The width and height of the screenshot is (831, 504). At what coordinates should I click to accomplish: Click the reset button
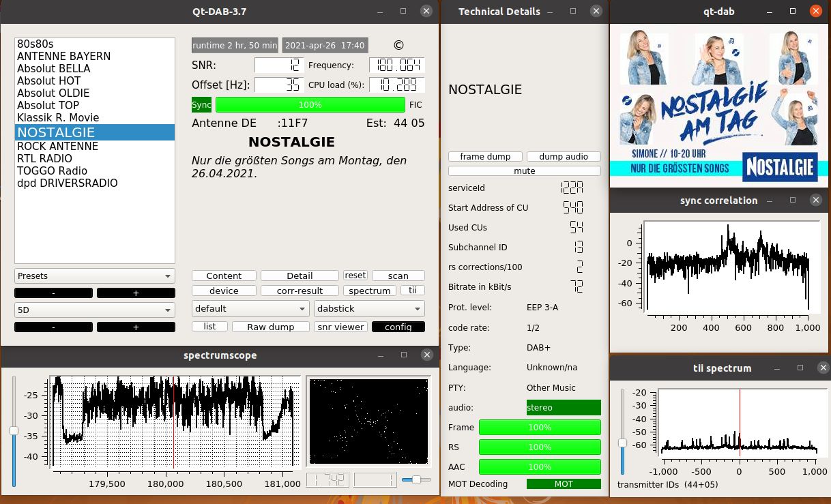(x=355, y=276)
